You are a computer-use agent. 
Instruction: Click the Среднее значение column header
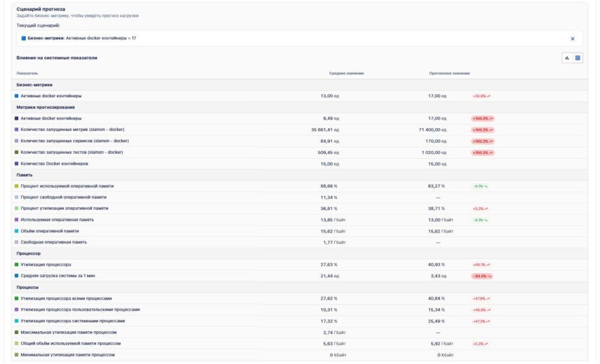[x=346, y=73]
